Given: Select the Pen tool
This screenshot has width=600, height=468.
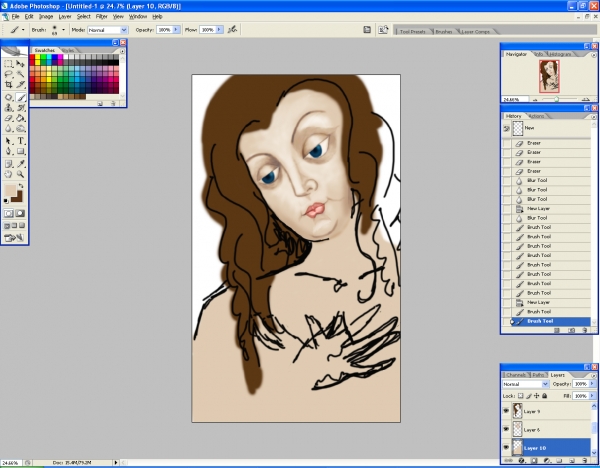Looking at the screenshot, I should pyautogui.click(x=8, y=152).
